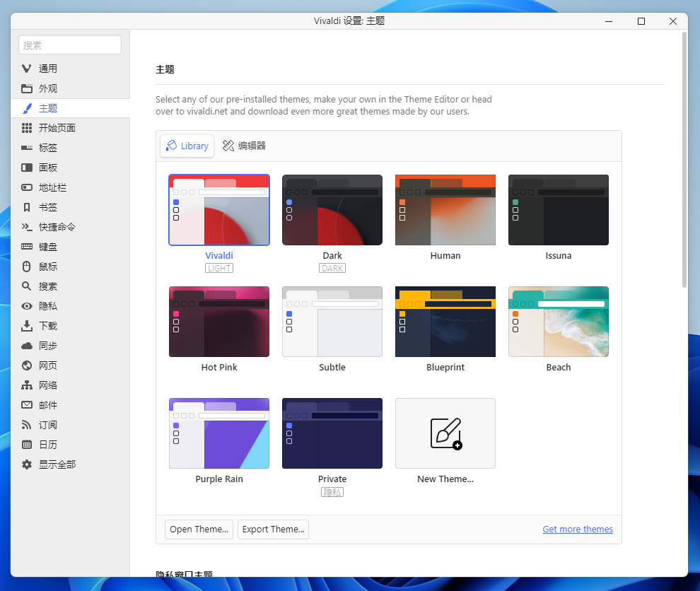Screen dimensions: 700x591
Task: Open the 快捷命令 settings section
Action: pos(70,227)
